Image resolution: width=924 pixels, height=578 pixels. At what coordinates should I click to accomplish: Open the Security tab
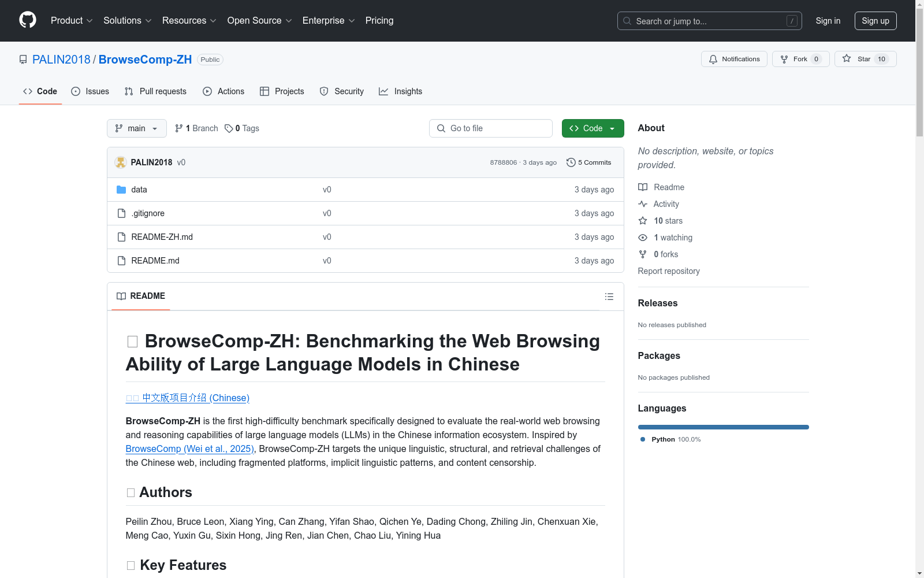click(342, 91)
